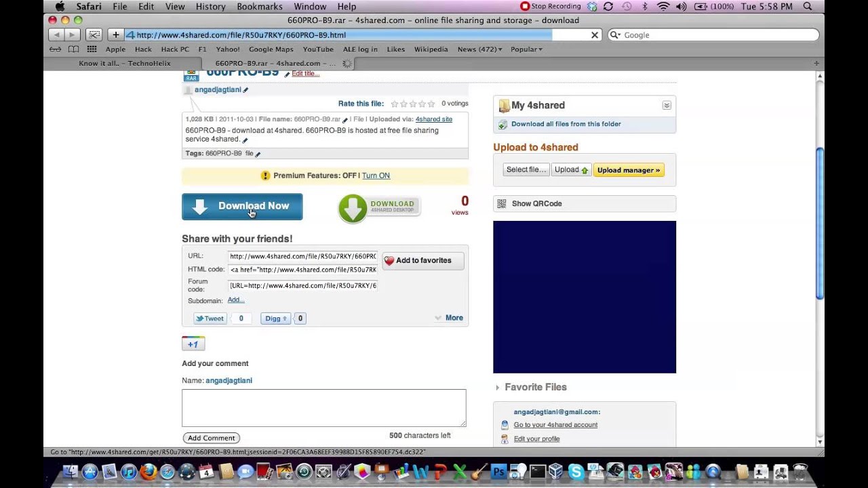Viewport: 868px width, 488px height.
Task: Click Add to favorites heart button
Action: click(423, 261)
